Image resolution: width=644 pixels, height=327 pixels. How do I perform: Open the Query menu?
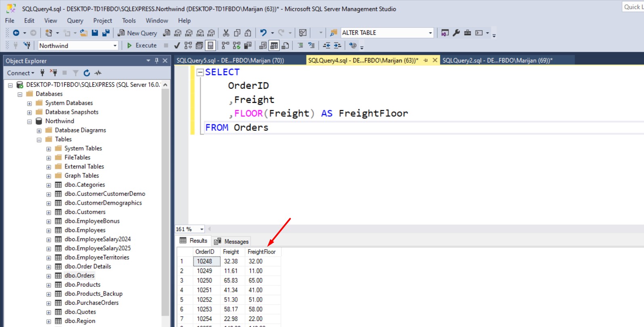(x=75, y=21)
